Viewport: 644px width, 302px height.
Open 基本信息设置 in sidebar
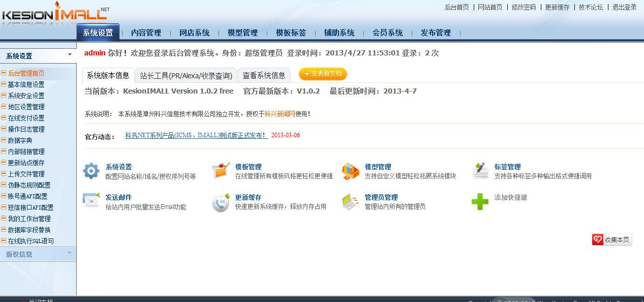26,84
